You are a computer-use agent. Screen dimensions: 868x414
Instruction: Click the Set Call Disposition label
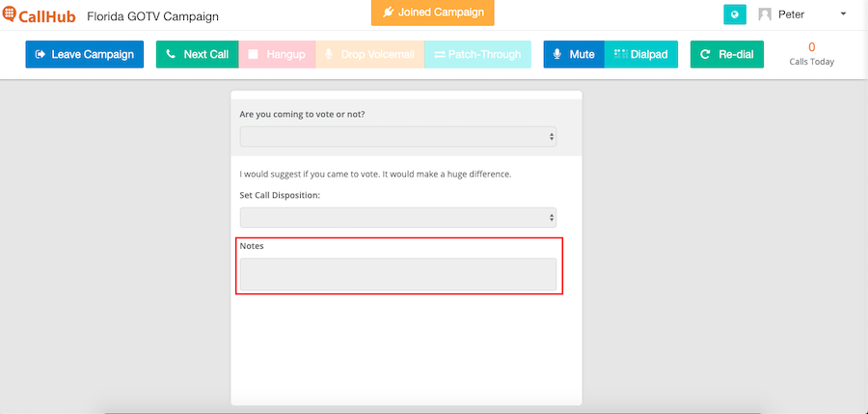[280, 196]
